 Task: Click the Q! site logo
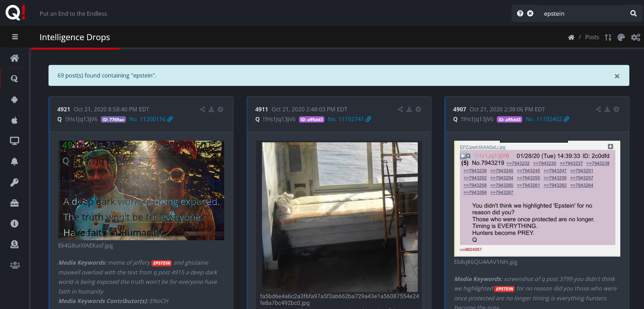(15, 13)
